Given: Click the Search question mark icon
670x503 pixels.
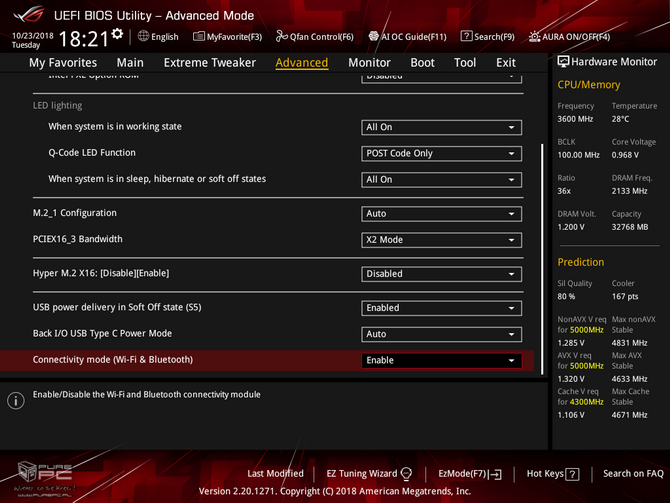Looking at the screenshot, I should (466, 36).
